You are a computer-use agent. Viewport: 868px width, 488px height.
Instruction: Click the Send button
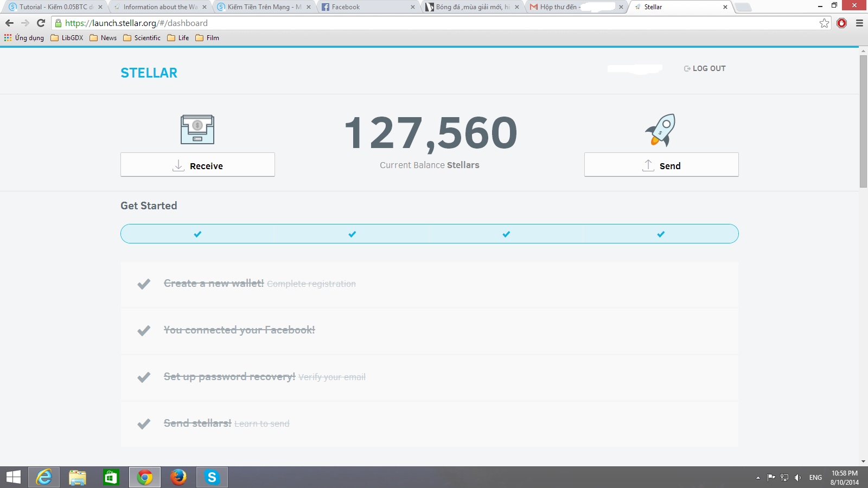coord(661,165)
